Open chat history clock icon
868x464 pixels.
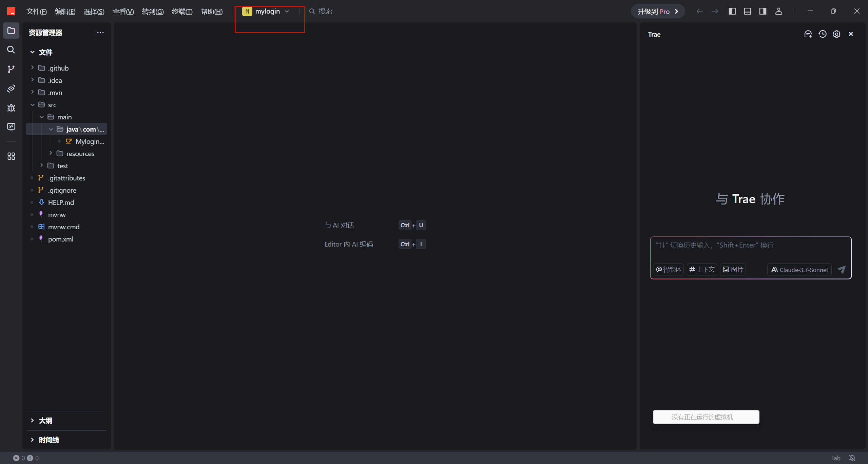(x=822, y=34)
